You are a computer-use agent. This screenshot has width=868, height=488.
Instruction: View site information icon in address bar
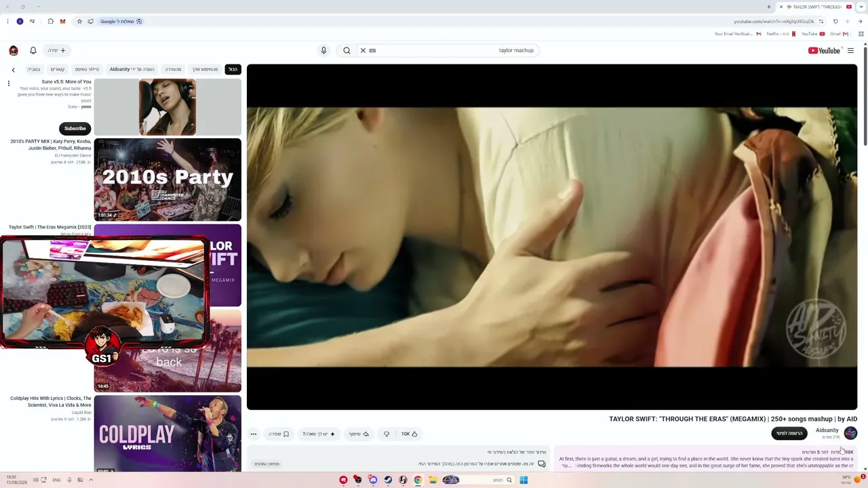tap(821, 21)
